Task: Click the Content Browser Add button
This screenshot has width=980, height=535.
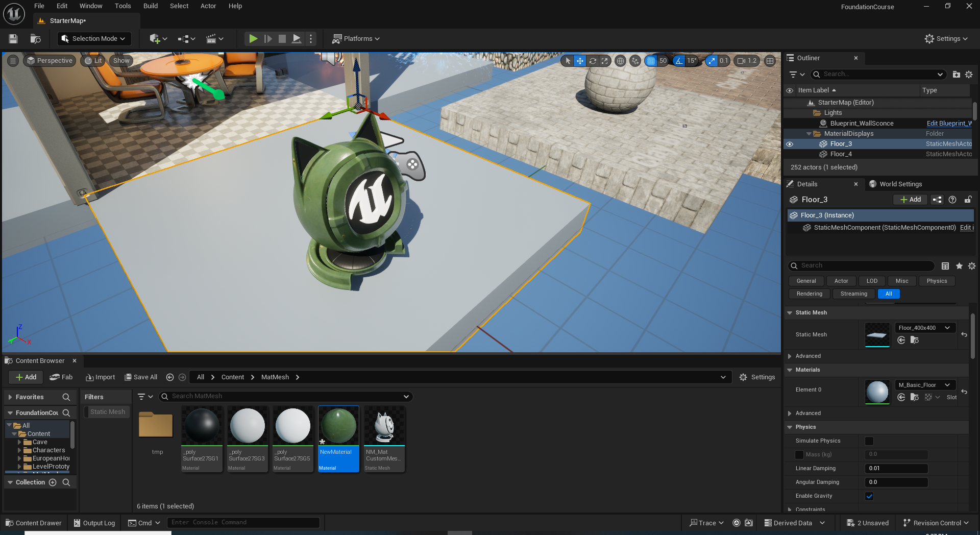Action: click(26, 377)
